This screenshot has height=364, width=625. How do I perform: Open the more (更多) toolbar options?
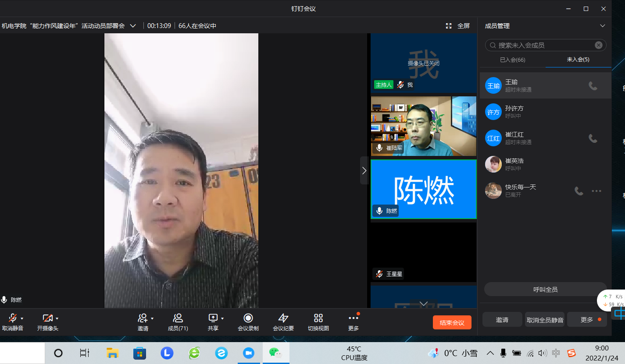click(353, 318)
